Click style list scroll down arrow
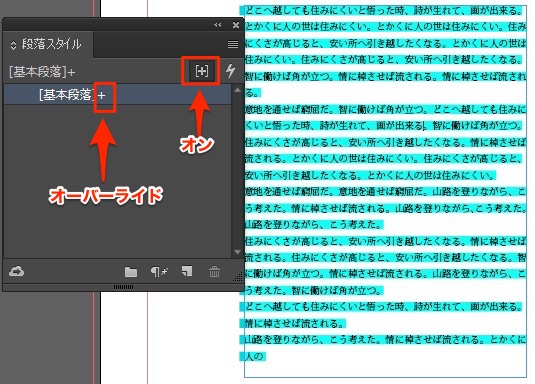Screen dimensions: 535x384 [237, 252]
